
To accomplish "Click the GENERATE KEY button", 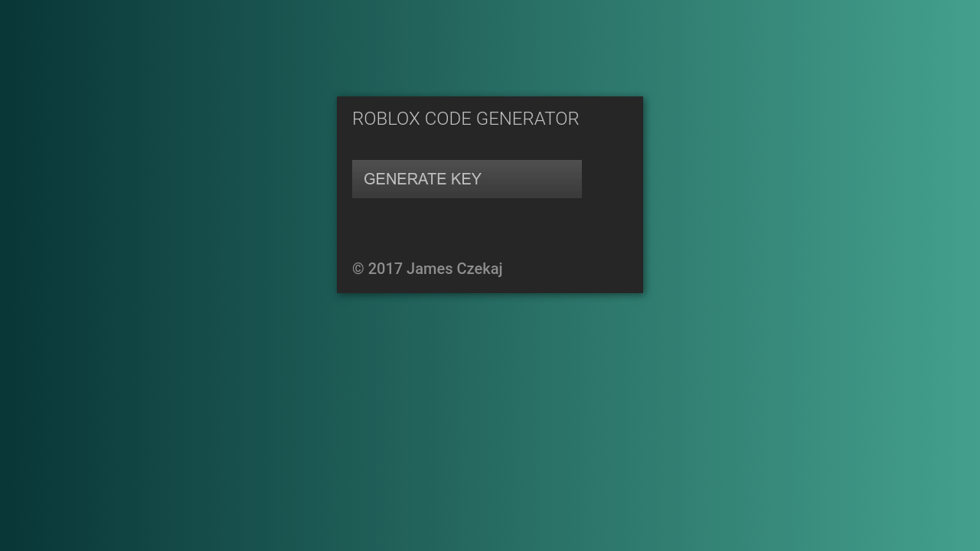I will 466,179.
